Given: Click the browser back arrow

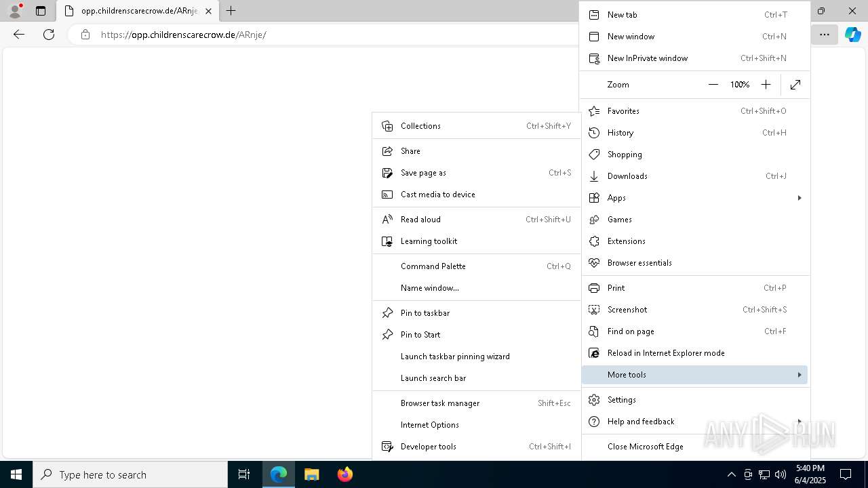Looking at the screenshot, I should (19, 35).
